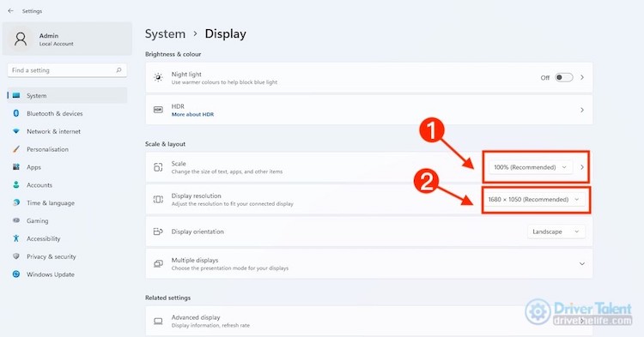The width and height of the screenshot is (644, 337).
Task: Click the Display orientation row icon
Action: 158,232
